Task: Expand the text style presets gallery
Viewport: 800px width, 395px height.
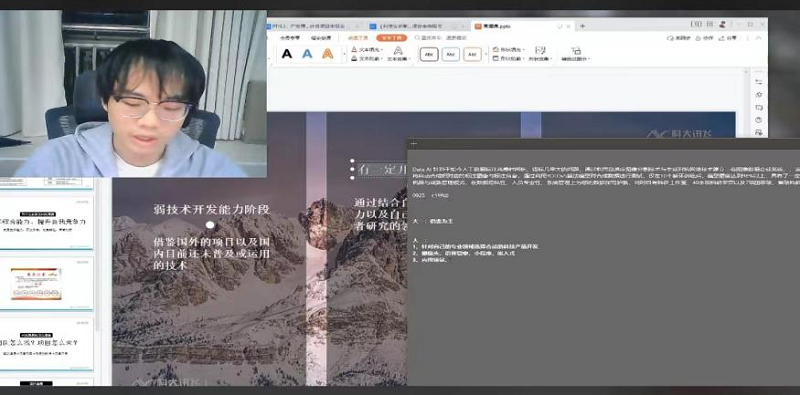Action: coord(343,54)
